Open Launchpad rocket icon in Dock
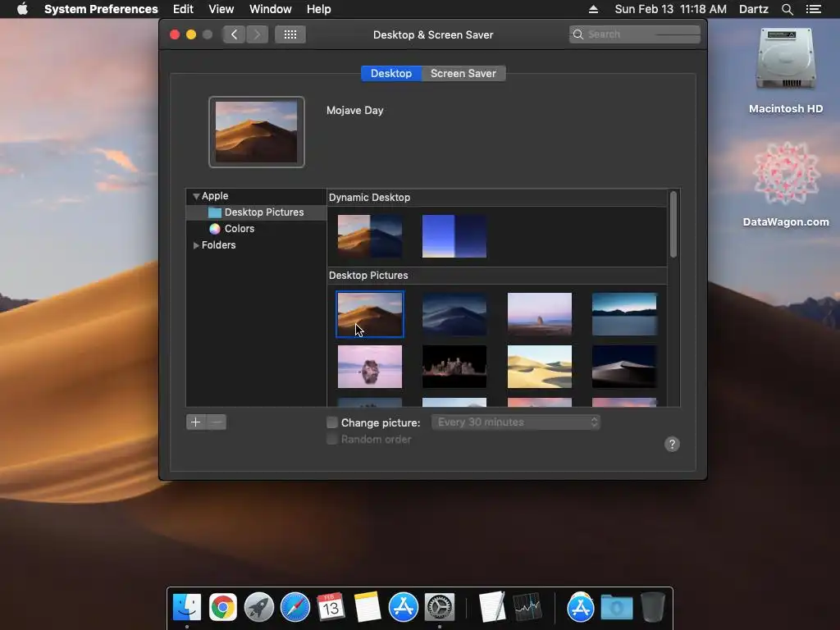The height and width of the screenshot is (630, 840). click(258, 608)
